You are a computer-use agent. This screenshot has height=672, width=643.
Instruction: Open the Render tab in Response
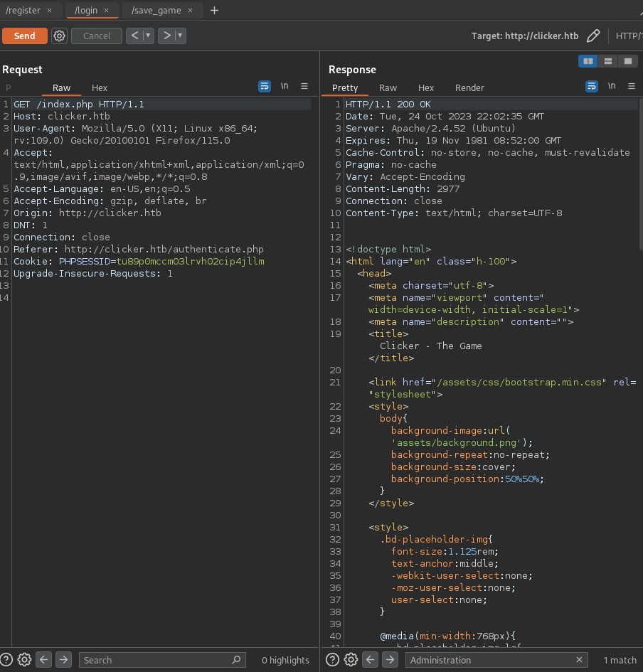coord(469,87)
